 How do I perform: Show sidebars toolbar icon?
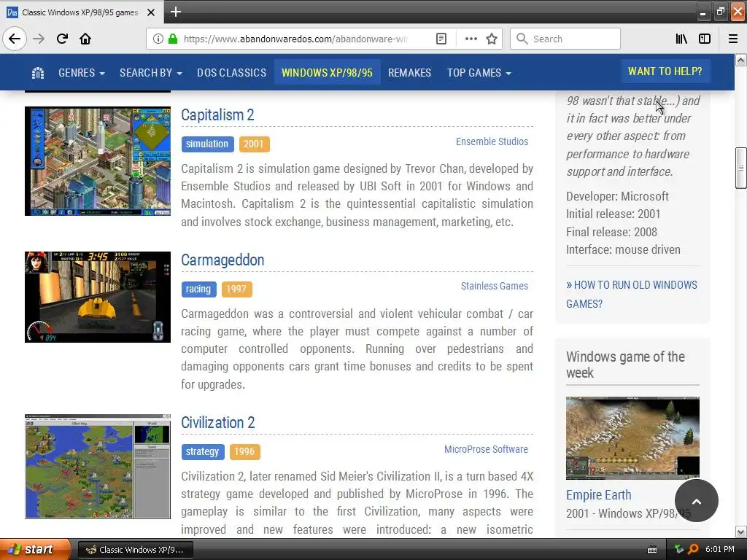(x=705, y=39)
